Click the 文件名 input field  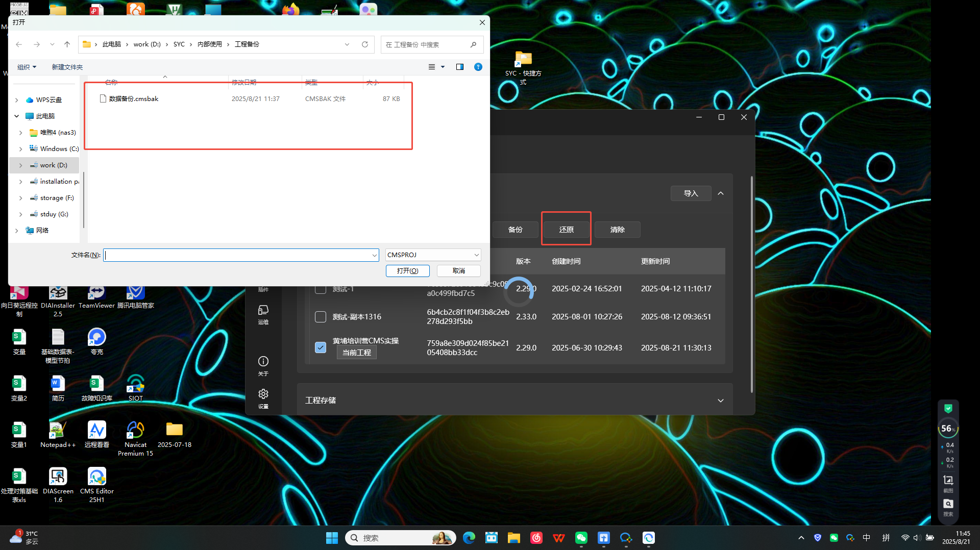pos(239,255)
